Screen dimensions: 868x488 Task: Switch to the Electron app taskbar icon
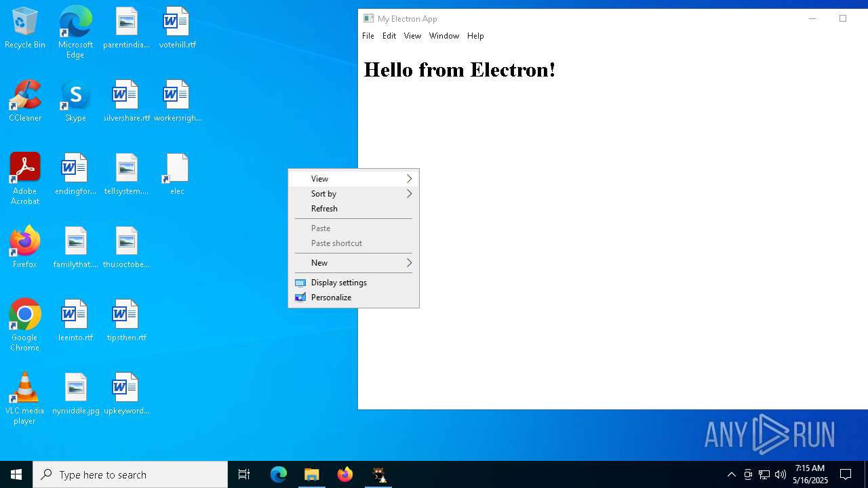click(378, 474)
